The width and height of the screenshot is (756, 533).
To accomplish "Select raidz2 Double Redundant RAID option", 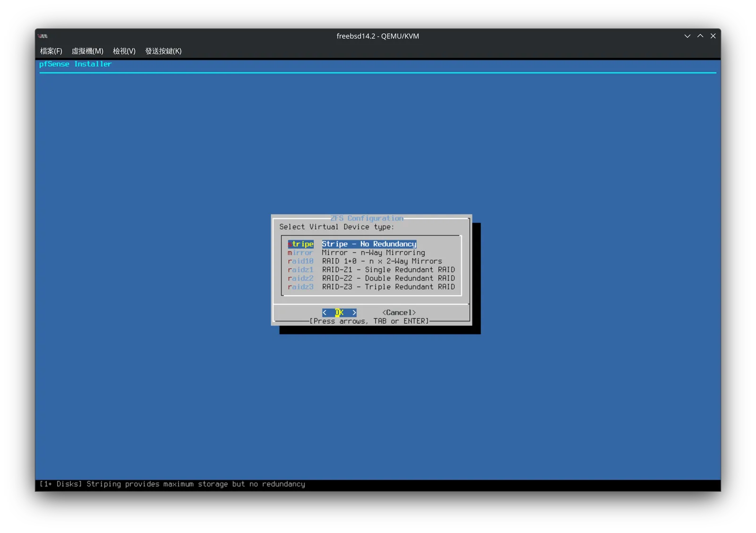I will tap(371, 278).
